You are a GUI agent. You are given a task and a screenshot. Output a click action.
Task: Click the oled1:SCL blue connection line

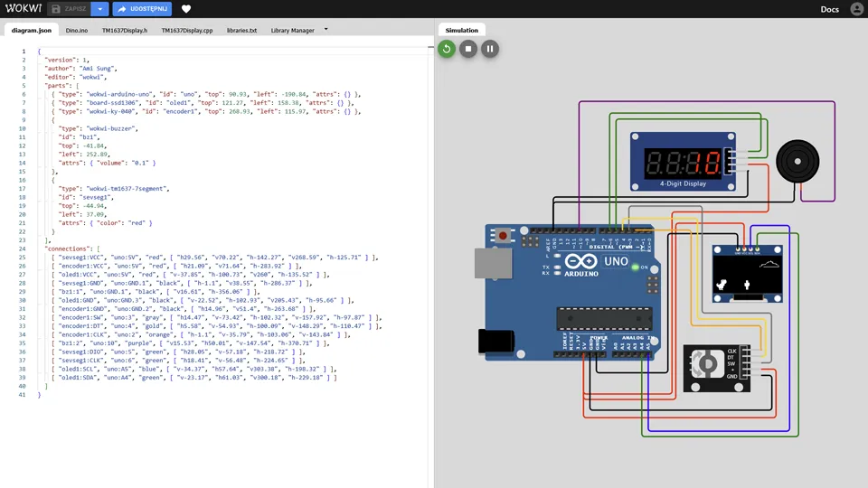coord(193,369)
